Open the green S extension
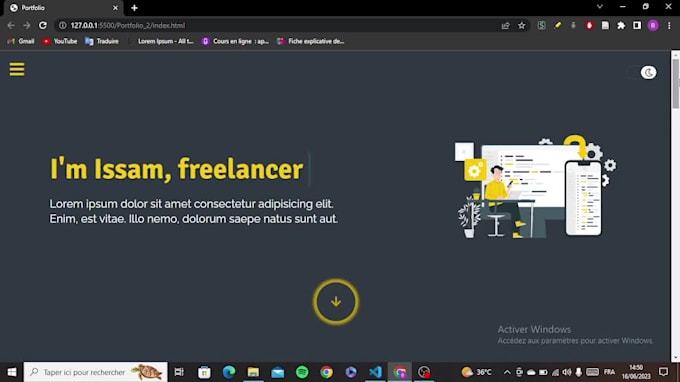This screenshot has width=680, height=382. coord(541,26)
